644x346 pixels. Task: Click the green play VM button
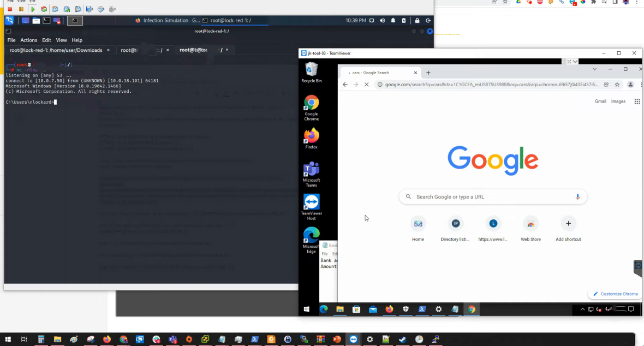32,9
